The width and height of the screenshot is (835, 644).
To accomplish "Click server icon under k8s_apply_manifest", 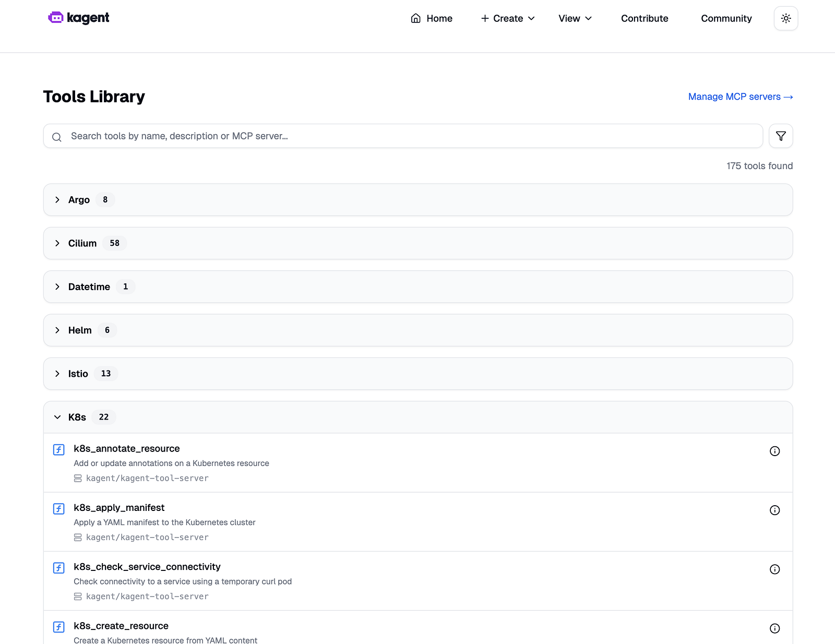I will 78,537.
